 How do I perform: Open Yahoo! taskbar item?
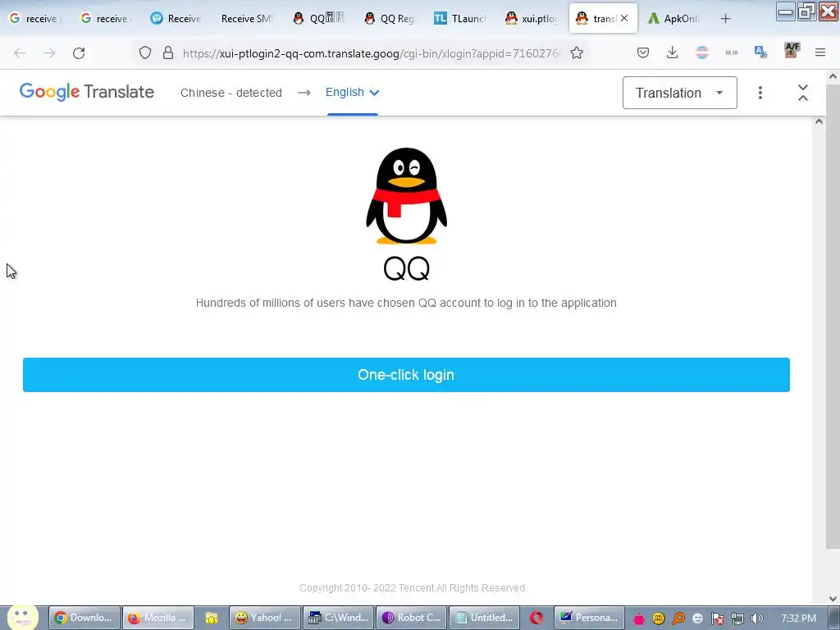264,618
